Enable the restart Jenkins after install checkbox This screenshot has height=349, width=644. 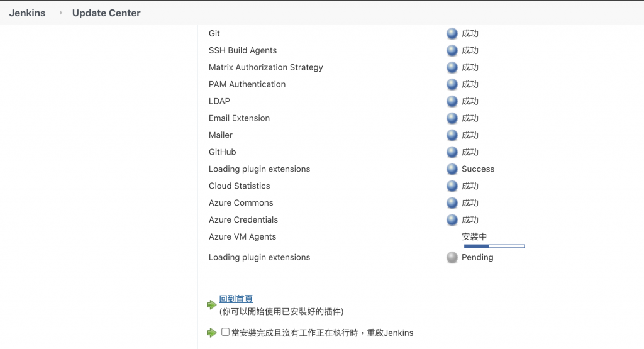click(x=226, y=332)
